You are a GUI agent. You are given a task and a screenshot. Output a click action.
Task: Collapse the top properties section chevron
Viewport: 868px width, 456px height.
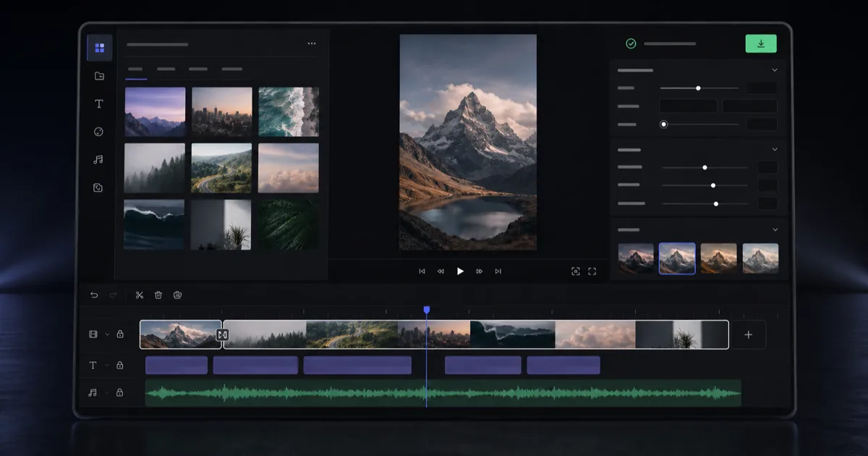[775, 70]
